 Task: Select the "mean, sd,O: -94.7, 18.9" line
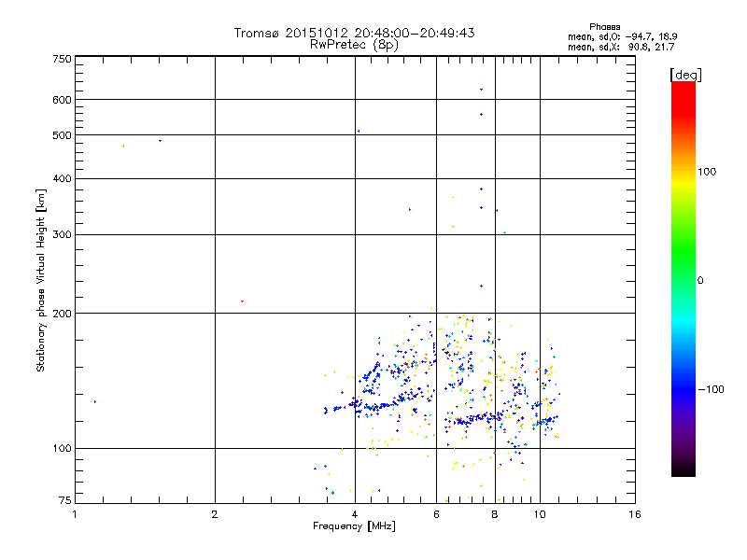(x=622, y=36)
